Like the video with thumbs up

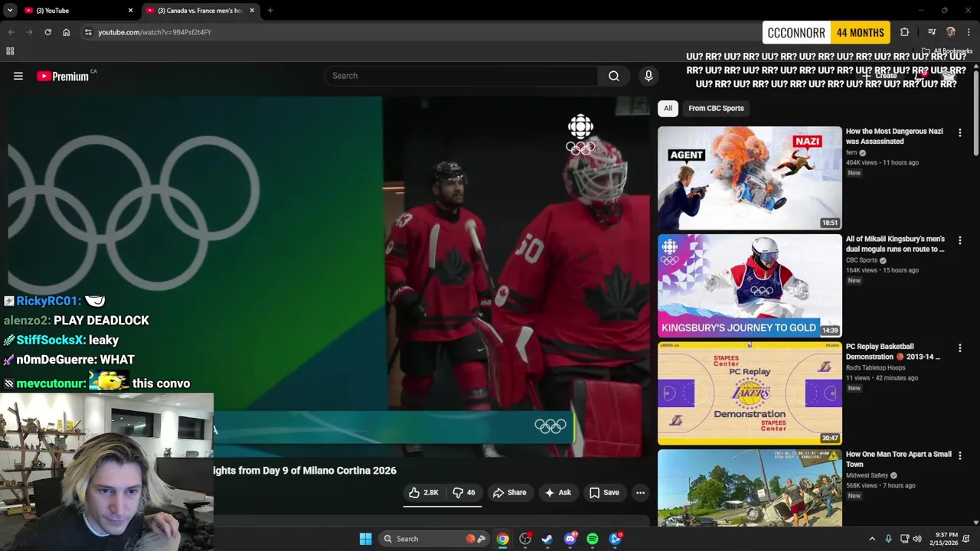click(x=423, y=493)
